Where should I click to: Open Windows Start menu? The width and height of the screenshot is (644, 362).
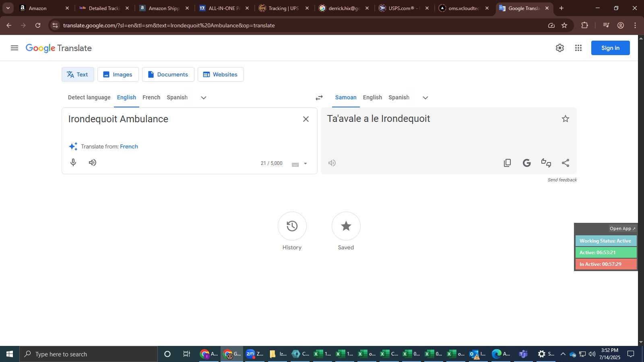click(x=10, y=354)
